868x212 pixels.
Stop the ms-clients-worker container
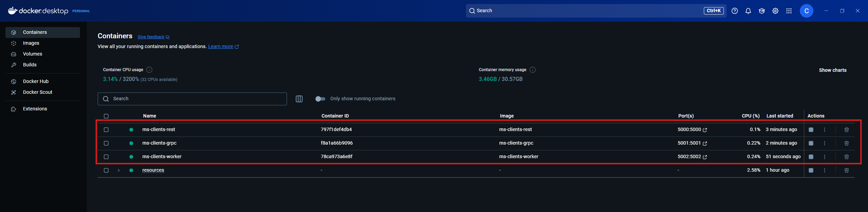tap(811, 157)
